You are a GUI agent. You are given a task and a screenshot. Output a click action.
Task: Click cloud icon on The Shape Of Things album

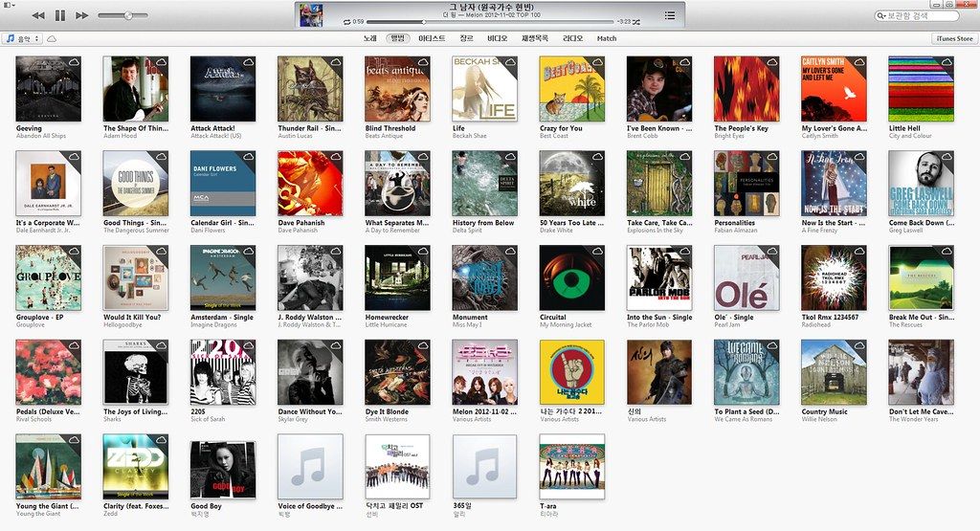[161, 62]
